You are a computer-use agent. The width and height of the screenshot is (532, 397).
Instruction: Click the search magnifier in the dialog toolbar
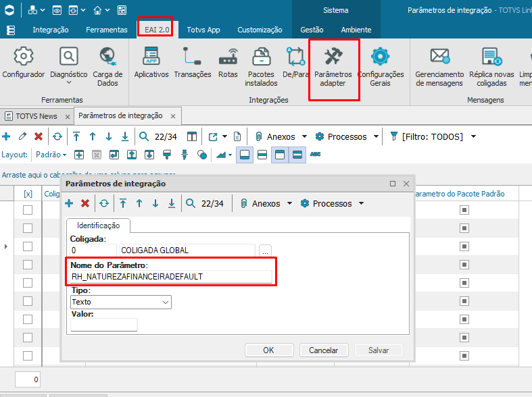[191, 203]
